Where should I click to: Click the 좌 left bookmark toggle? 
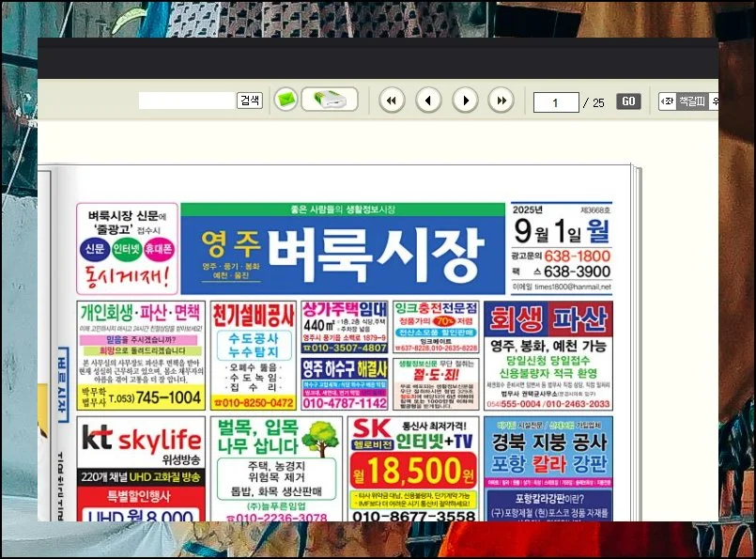pyautogui.click(x=667, y=101)
